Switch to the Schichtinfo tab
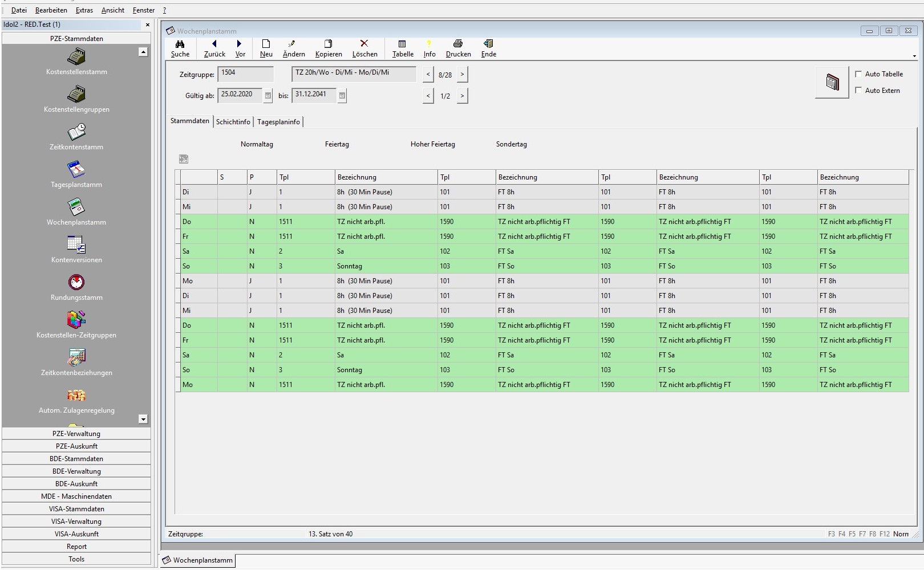Viewport: 924px width, 570px height. [x=233, y=122]
